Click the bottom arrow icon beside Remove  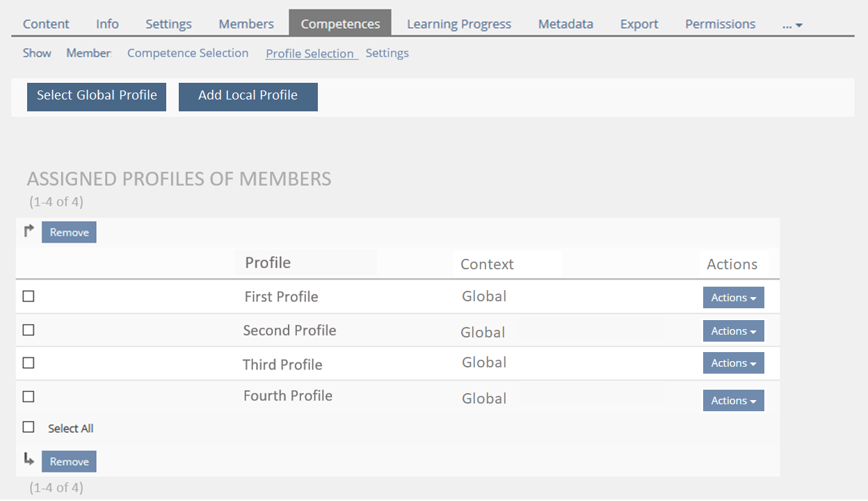click(x=29, y=459)
